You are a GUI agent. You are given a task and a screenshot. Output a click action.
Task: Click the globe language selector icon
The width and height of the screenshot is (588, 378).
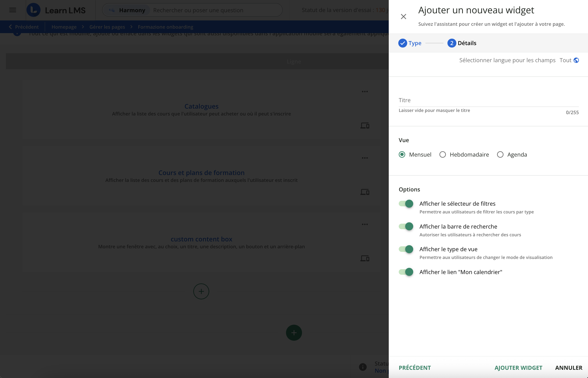(576, 60)
